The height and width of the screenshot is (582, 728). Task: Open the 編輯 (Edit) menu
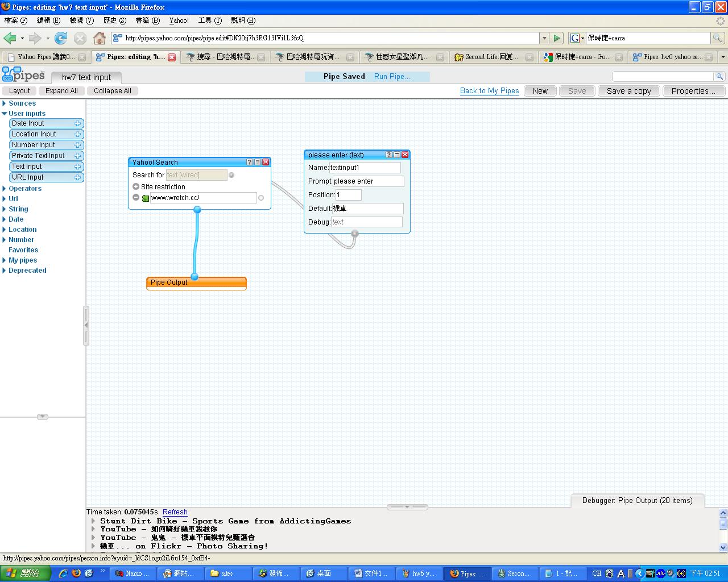point(48,20)
